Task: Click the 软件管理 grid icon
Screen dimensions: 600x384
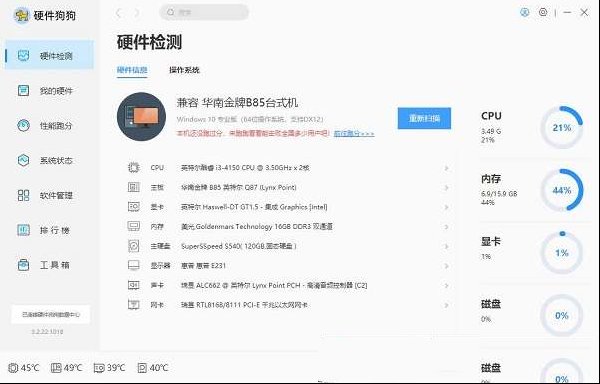Action: tap(23, 195)
